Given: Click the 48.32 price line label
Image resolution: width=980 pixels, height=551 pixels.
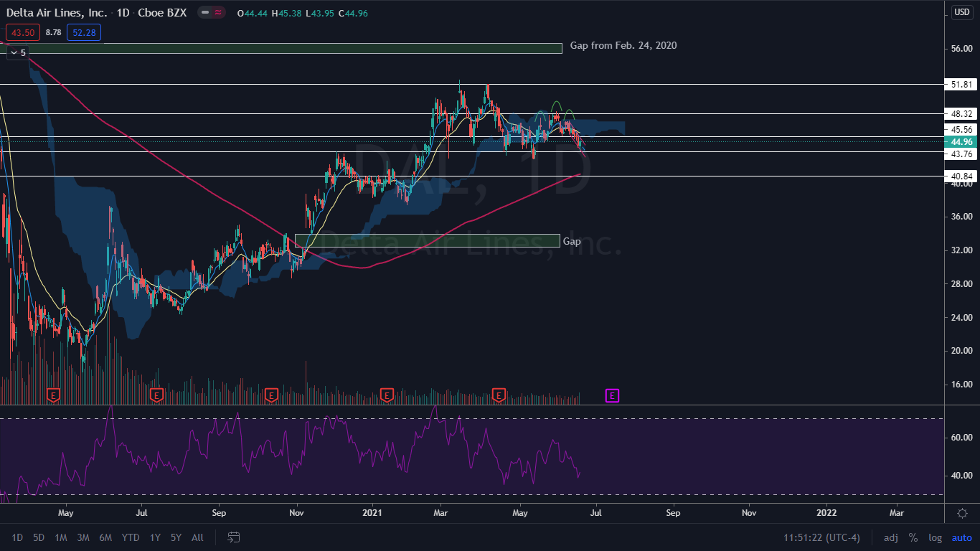Looking at the screenshot, I should click(x=961, y=114).
